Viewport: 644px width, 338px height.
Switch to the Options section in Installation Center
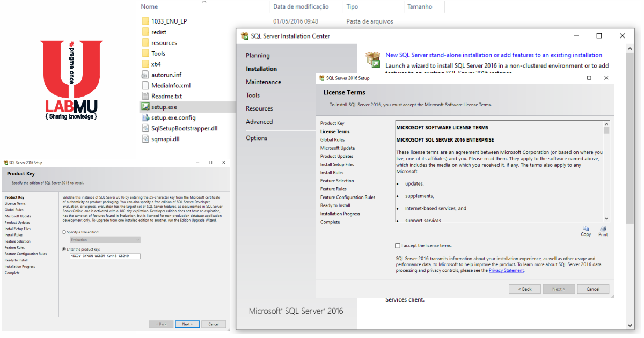(x=257, y=138)
